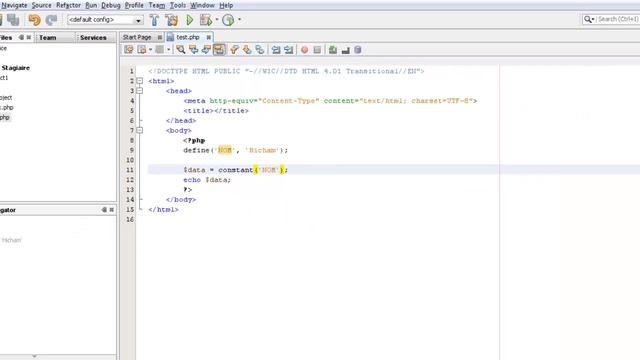This screenshot has width=640, height=360.
Task: Open the Navigate menu
Action: click(x=14, y=5)
